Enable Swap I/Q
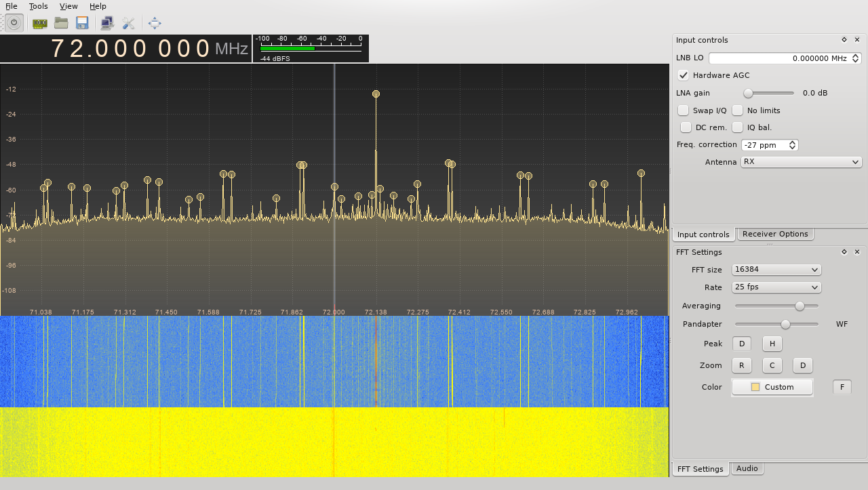 (x=683, y=110)
